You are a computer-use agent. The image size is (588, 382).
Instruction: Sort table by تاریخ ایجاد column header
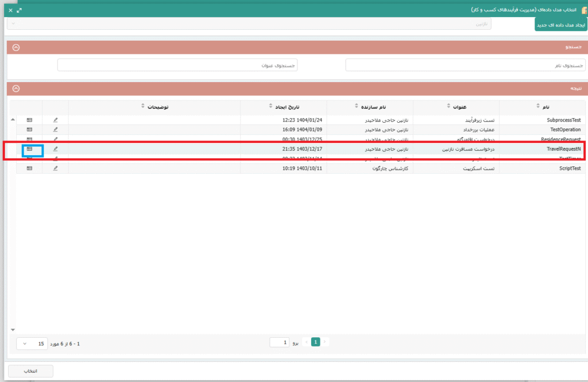(x=285, y=107)
